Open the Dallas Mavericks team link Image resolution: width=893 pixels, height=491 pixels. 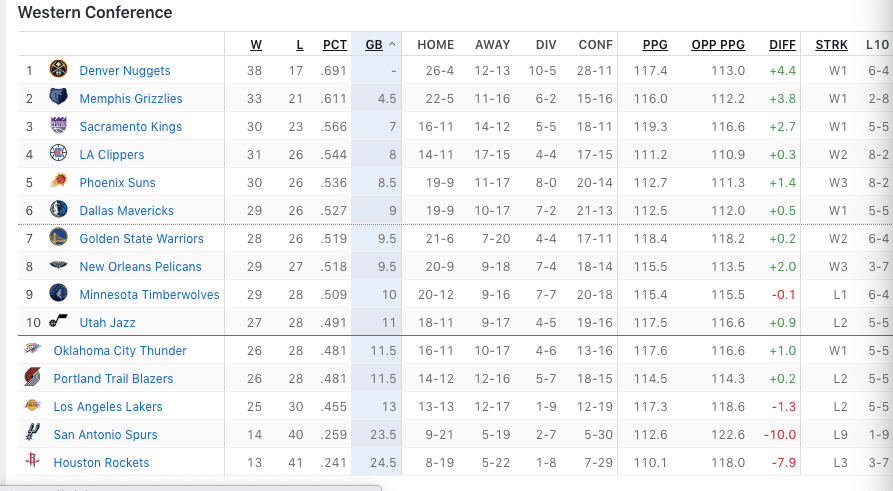(x=126, y=211)
